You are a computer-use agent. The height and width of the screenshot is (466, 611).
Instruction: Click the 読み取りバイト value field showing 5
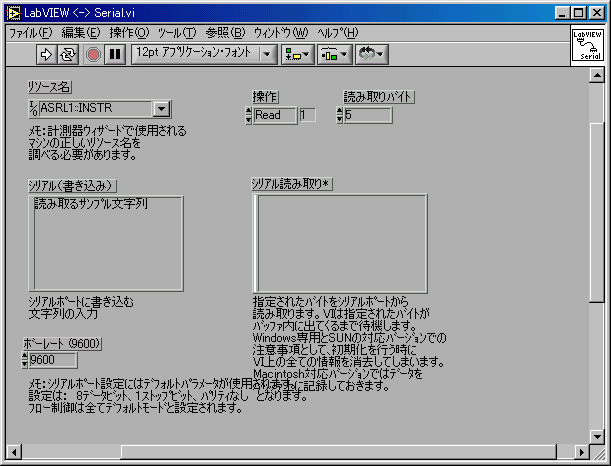pyautogui.click(x=368, y=115)
